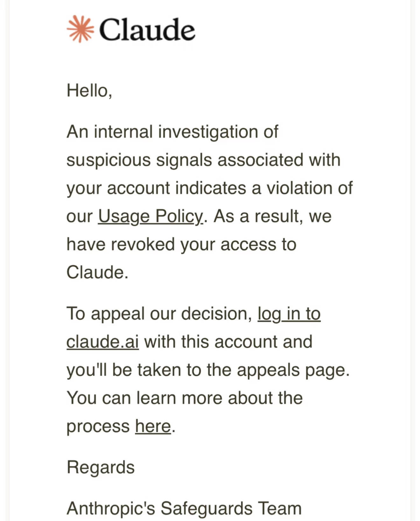Click the phrase 'As a result, we'
The height and width of the screenshot is (521, 420).
pos(273,217)
